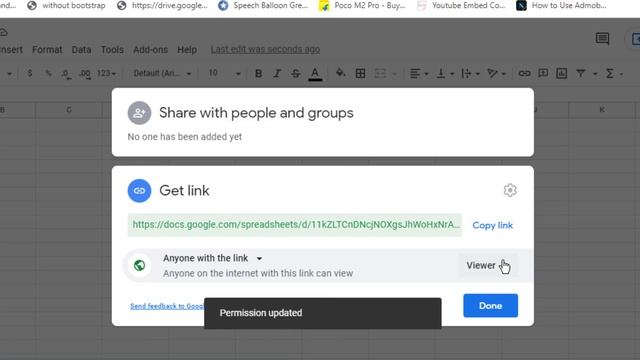Open link sharing settings gear icon
640x360 pixels.
[x=510, y=190]
